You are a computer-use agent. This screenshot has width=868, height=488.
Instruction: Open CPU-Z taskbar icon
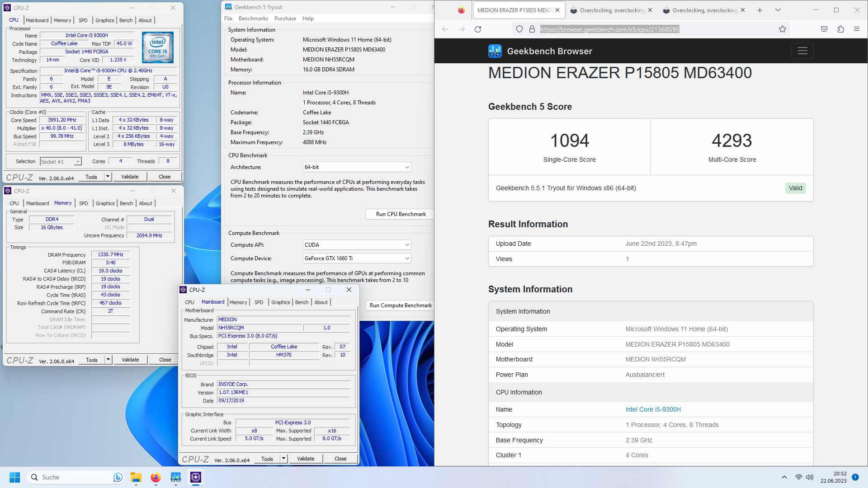pos(195,477)
